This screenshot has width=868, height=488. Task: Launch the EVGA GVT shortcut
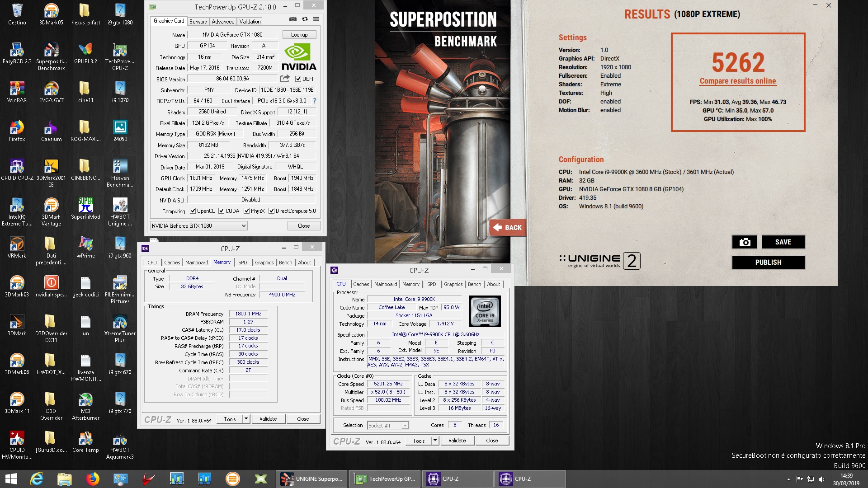(51, 92)
